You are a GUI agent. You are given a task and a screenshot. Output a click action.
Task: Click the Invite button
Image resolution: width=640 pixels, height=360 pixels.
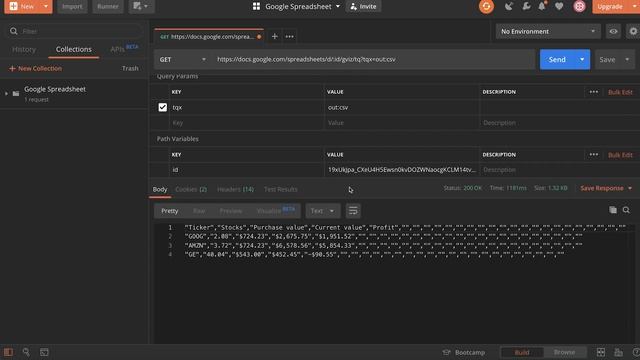click(x=363, y=6)
